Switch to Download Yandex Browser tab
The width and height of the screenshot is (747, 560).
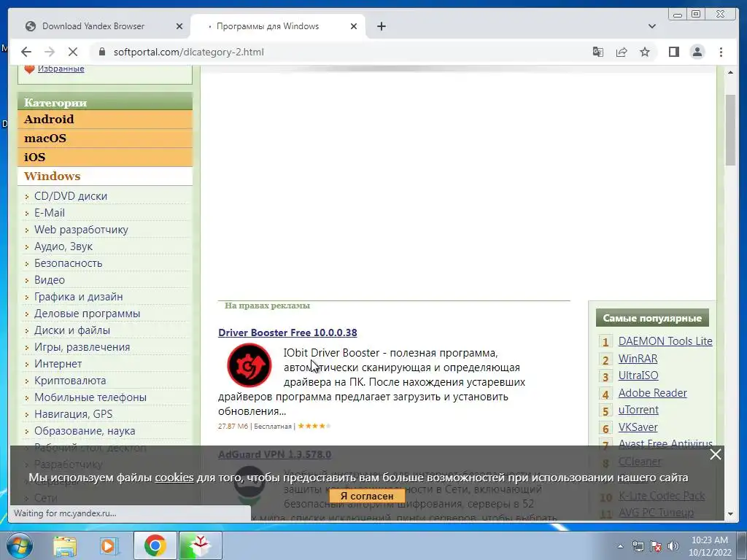[x=93, y=26]
